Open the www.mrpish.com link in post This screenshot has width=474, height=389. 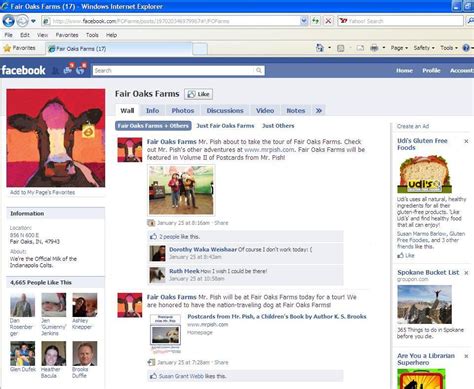pyautogui.click(x=269, y=150)
